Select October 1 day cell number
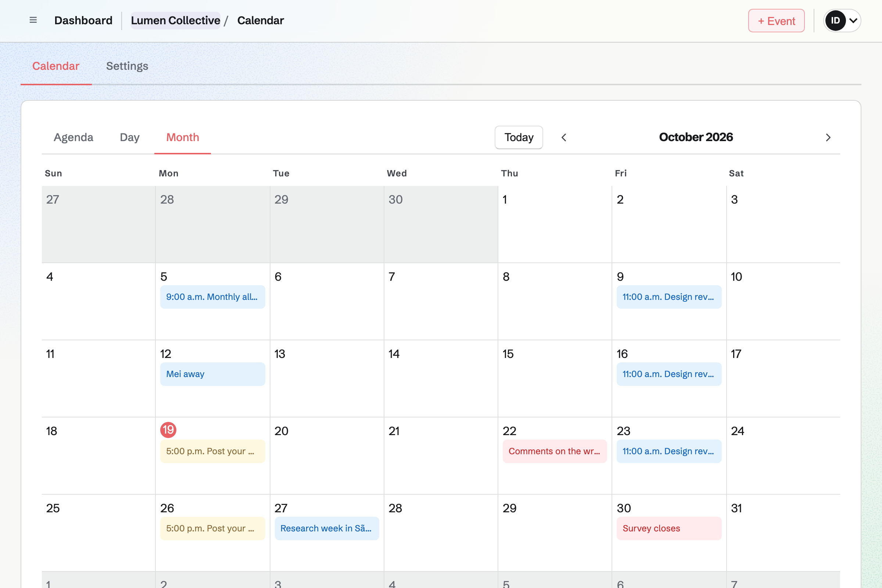 pyautogui.click(x=505, y=200)
